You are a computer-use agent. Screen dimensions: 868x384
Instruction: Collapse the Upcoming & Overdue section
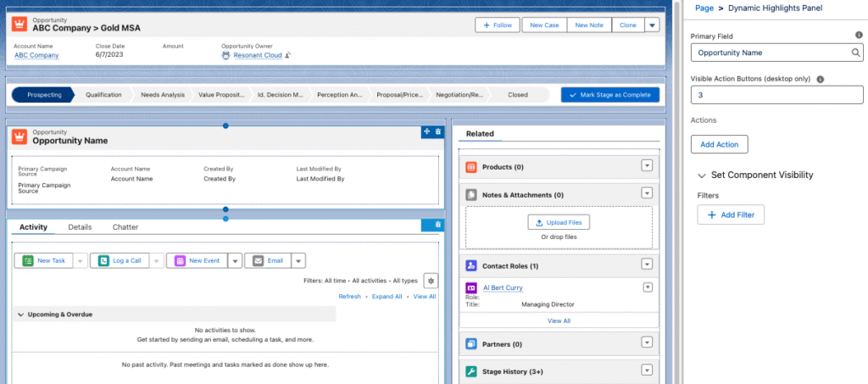21,314
